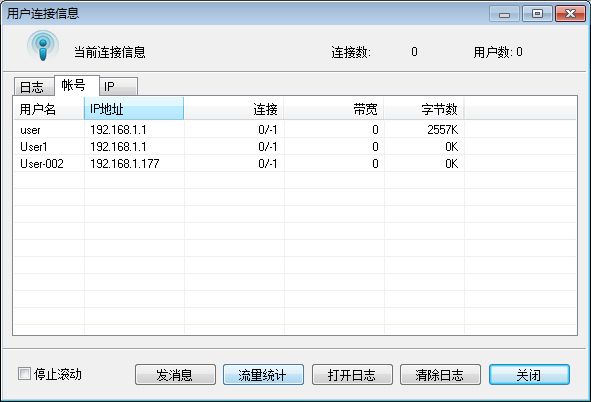This screenshot has width=591, height=402.
Task: Click the 2557K bytes value
Action: (x=442, y=130)
